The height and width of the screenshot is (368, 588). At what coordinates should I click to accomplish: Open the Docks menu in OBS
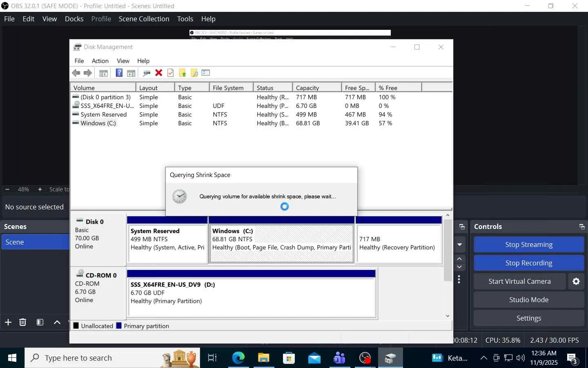coord(74,19)
